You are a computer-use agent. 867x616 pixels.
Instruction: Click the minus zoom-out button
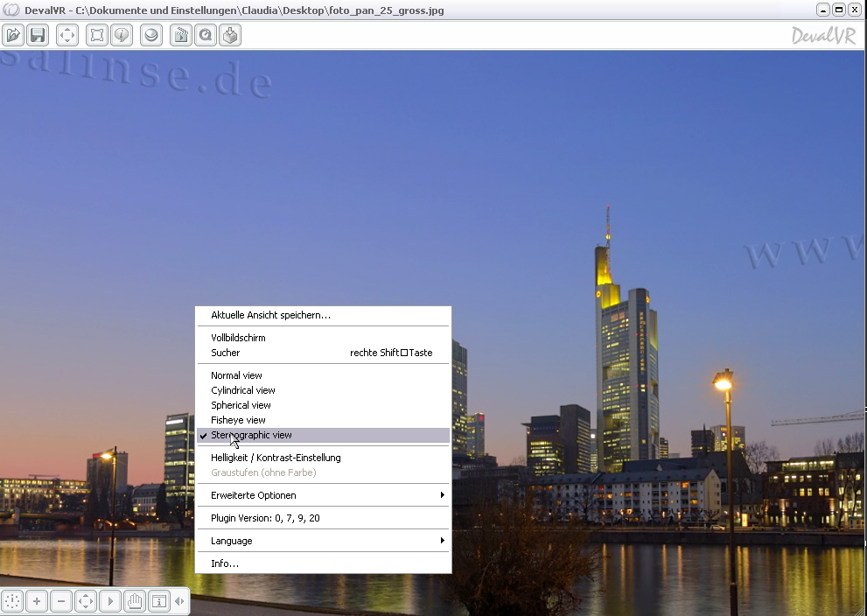pyautogui.click(x=61, y=601)
